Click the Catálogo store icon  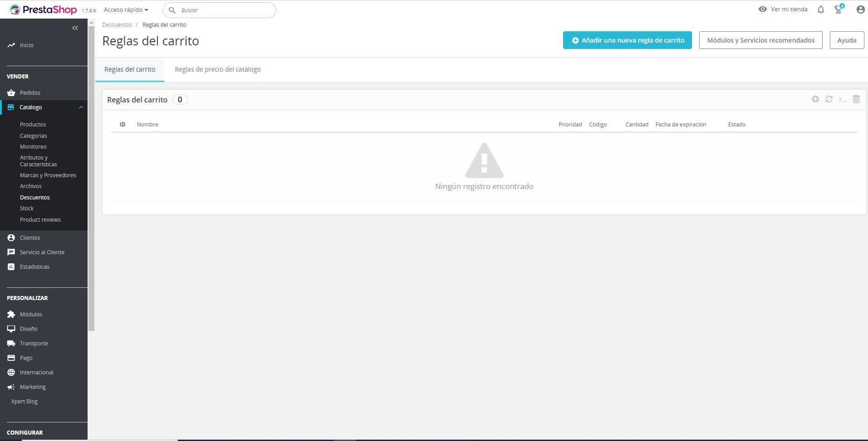11,107
